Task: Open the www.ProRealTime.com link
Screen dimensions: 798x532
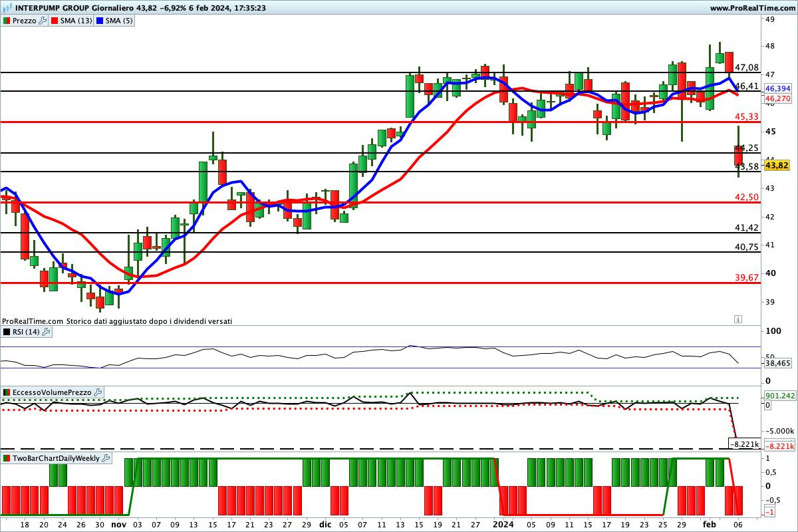Action: (x=751, y=8)
